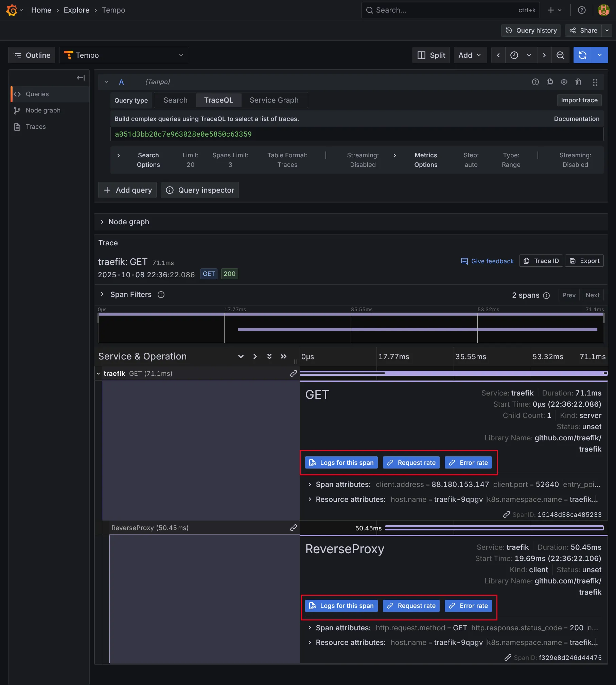Click the refresh run query icon
This screenshot has height=685, width=616.
582,55
